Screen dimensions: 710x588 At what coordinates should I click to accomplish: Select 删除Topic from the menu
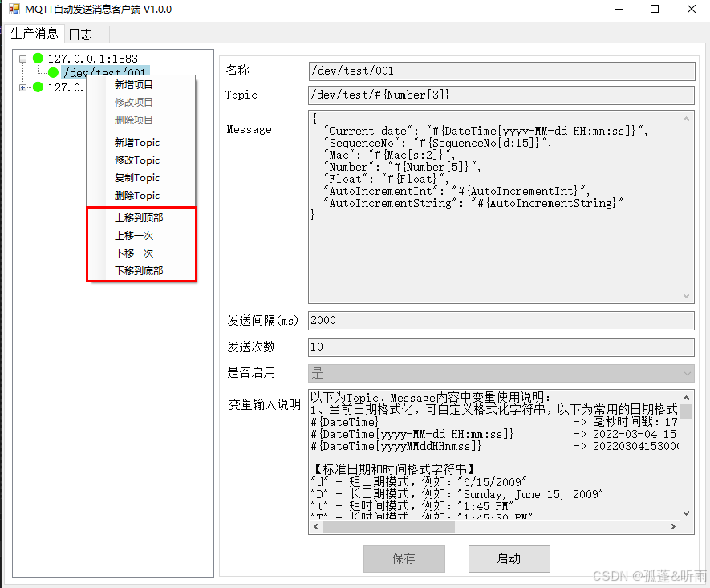click(137, 196)
